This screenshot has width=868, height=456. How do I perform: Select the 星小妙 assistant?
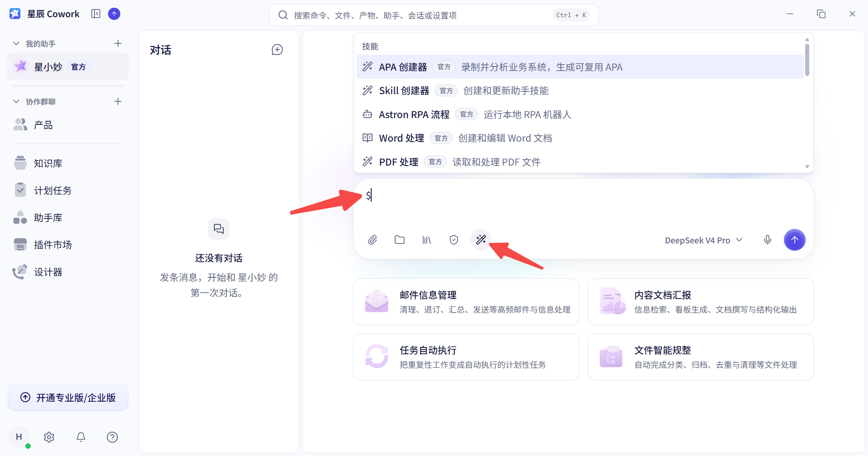tap(68, 67)
